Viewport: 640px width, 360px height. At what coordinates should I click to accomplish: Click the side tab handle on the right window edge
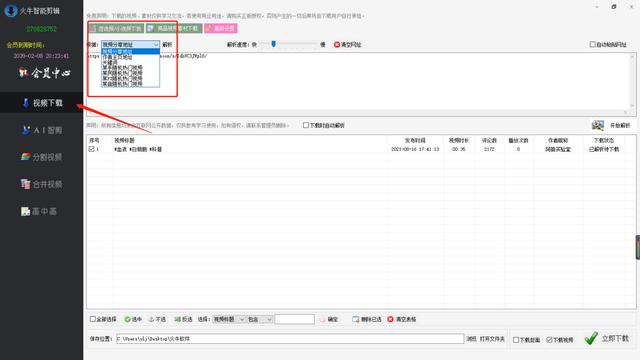[x=638, y=247]
